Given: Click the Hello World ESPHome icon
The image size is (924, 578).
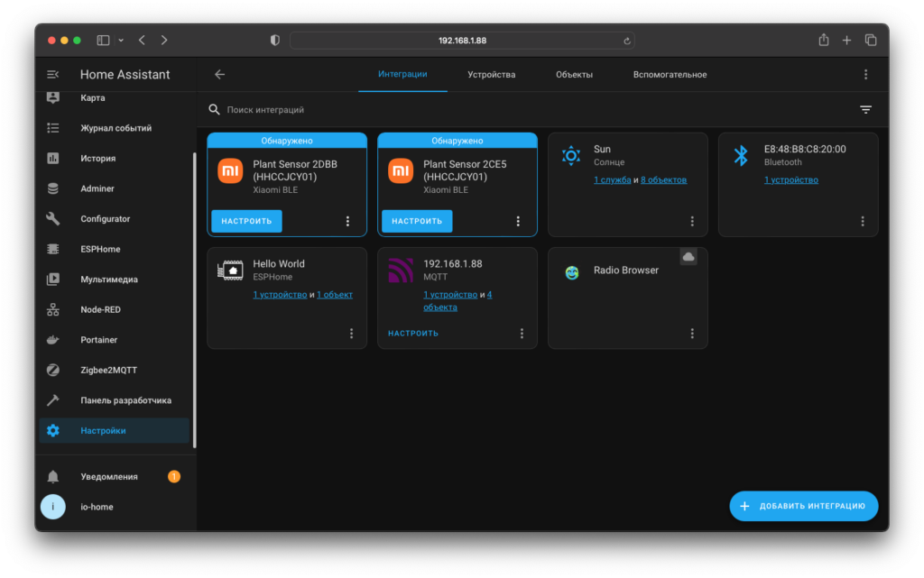Looking at the screenshot, I should coord(230,271).
